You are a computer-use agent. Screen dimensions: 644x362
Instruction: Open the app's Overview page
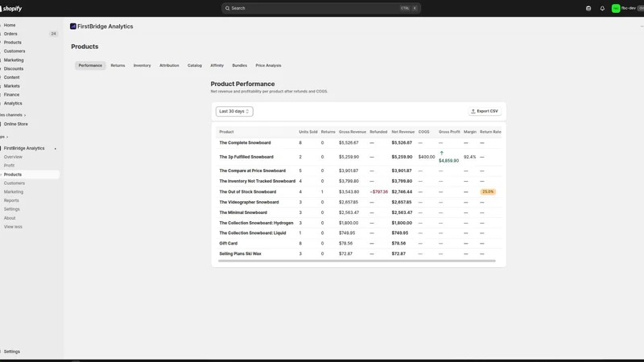(13, 157)
